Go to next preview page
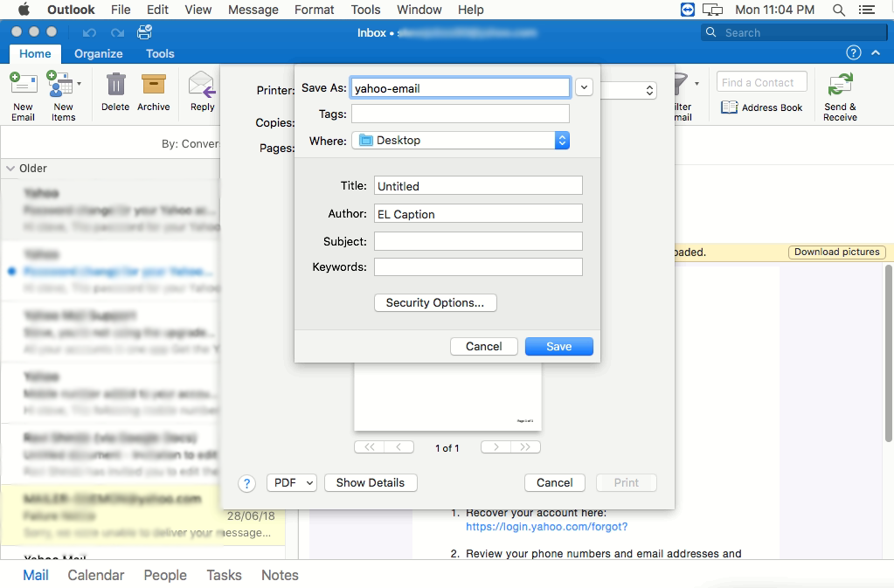The width and height of the screenshot is (894, 588). [496, 447]
